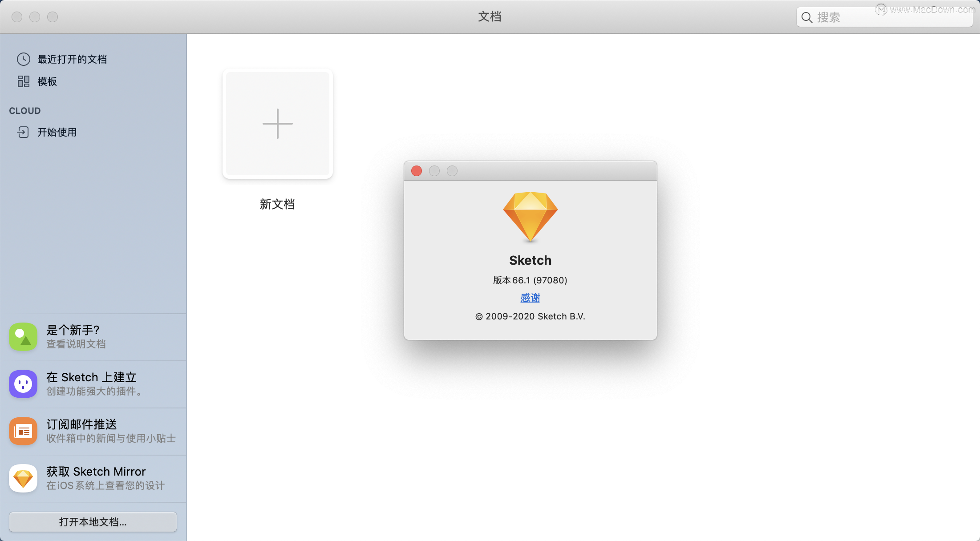980x541 pixels.
Task: Click the templates grid icon
Action: [x=24, y=81]
